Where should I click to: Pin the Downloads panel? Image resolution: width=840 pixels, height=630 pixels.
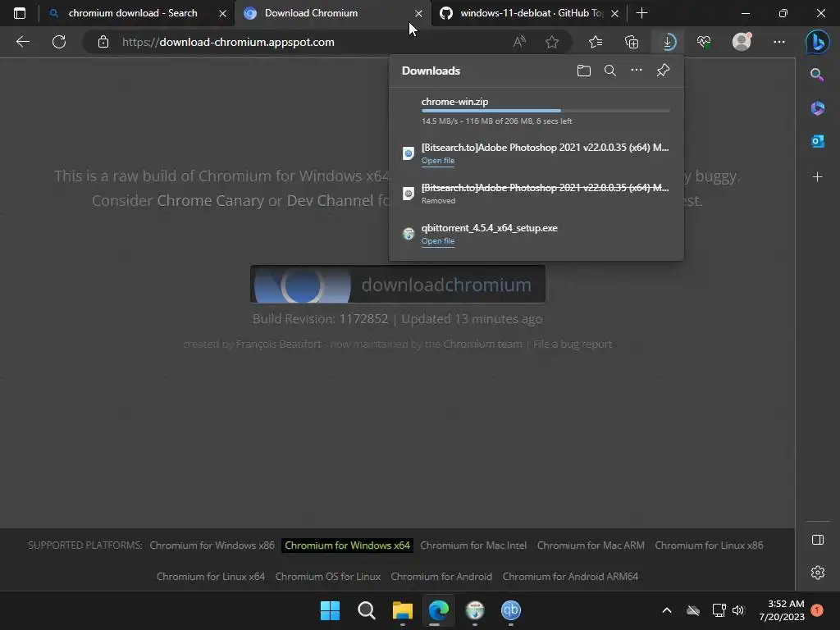(x=663, y=71)
